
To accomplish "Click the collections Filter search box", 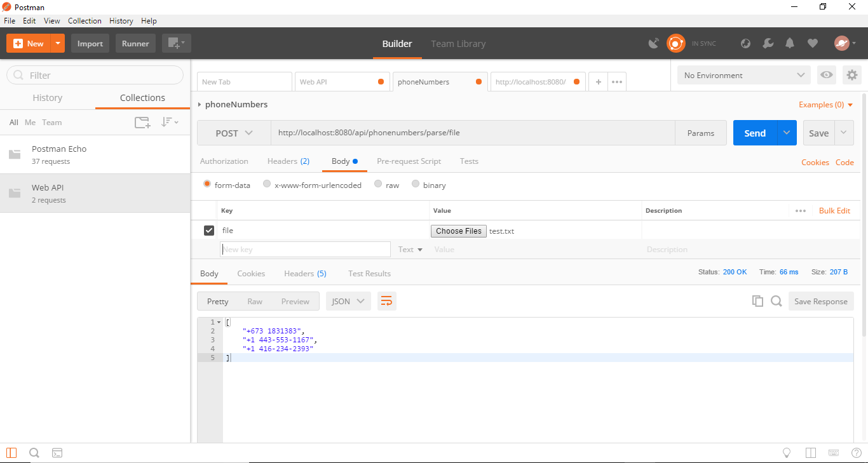I will click(x=95, y=75).
